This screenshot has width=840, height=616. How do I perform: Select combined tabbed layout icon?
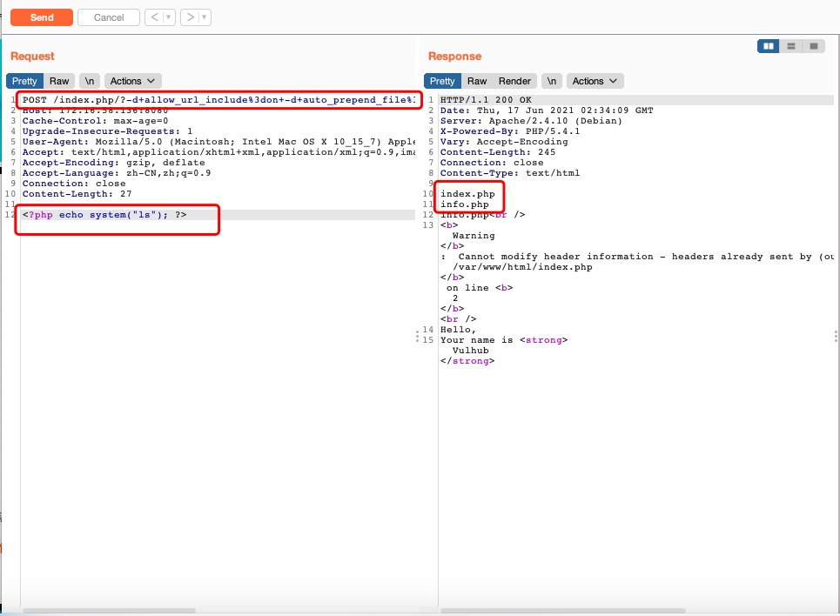click(x=813, y=46)
